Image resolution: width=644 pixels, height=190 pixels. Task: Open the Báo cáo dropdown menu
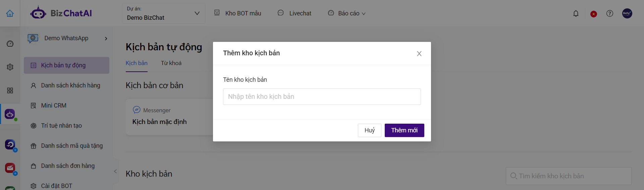[x=347, y=13]
